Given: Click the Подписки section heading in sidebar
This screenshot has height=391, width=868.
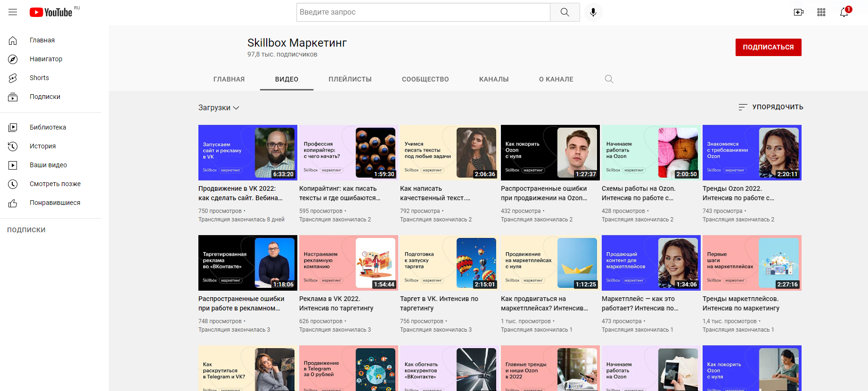Looking at the screenshot, I should [26, 230].
